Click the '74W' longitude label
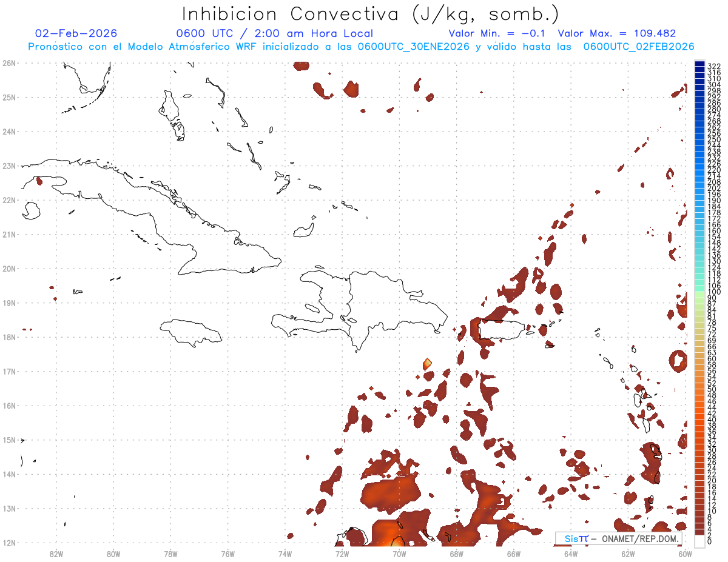728x562 pixels. pyautogui.click(x=285, y=553)
